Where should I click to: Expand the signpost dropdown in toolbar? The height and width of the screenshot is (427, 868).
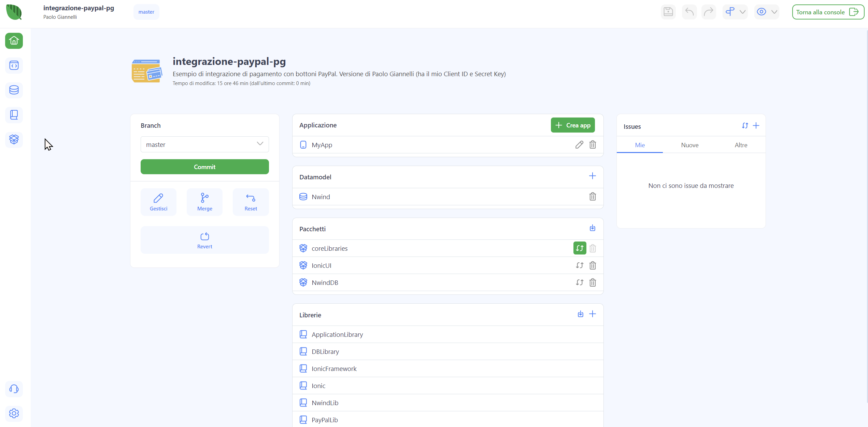pyautogui.click(x=742, y=12)
